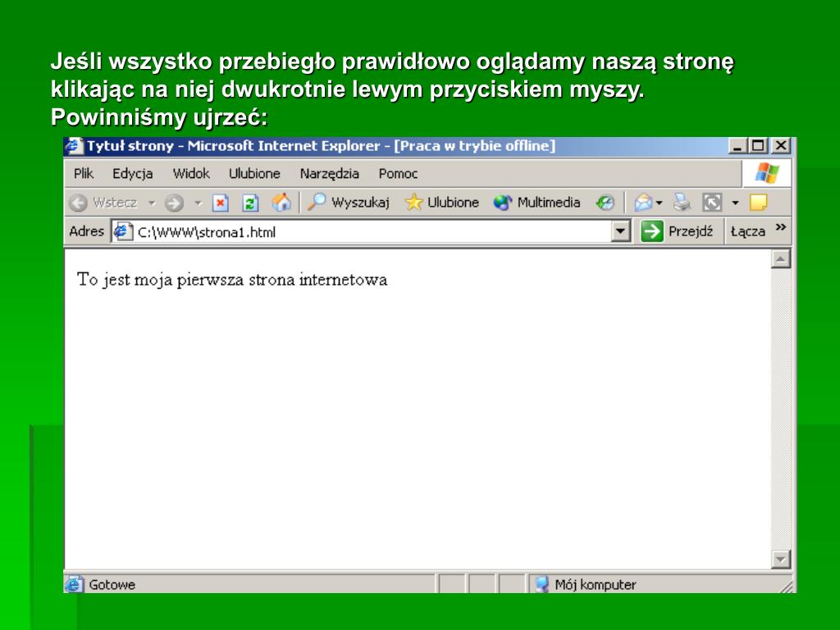Click the scrollbar up arrow
This screenshot has height=630, width=840.
click(x=781, y=259)
